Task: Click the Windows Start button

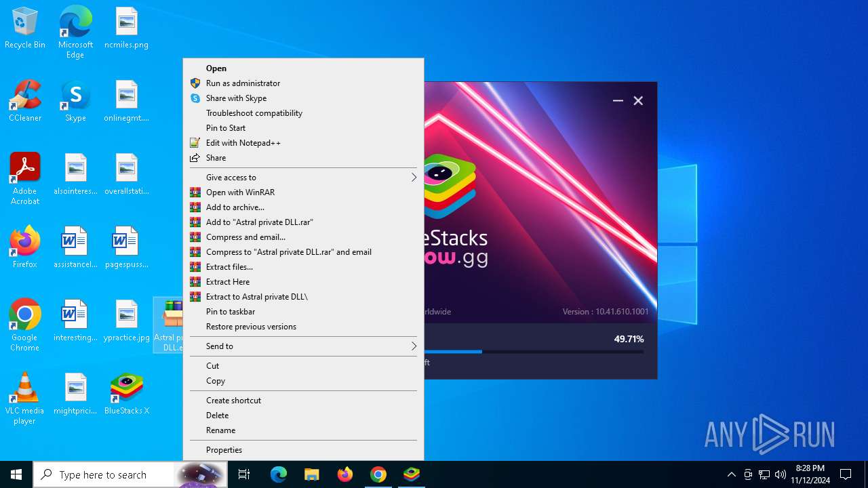Action: tap(16, 474)
